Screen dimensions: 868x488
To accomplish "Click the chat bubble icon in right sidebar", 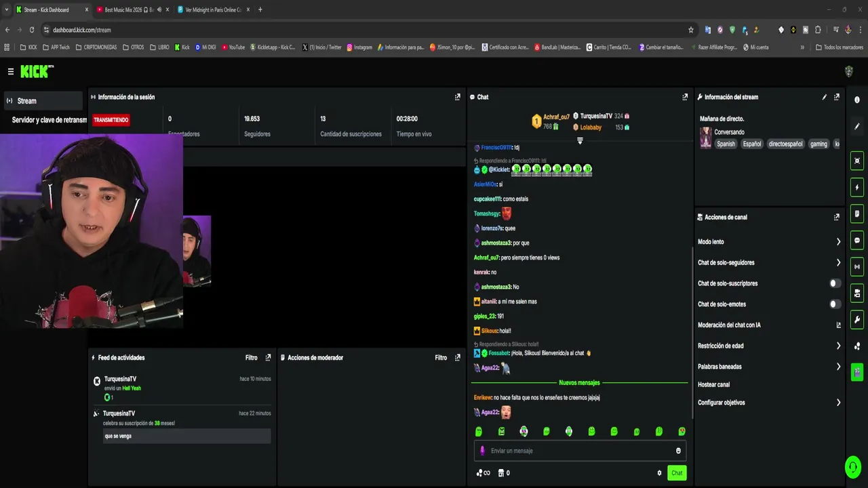I will tap(857, 240).
